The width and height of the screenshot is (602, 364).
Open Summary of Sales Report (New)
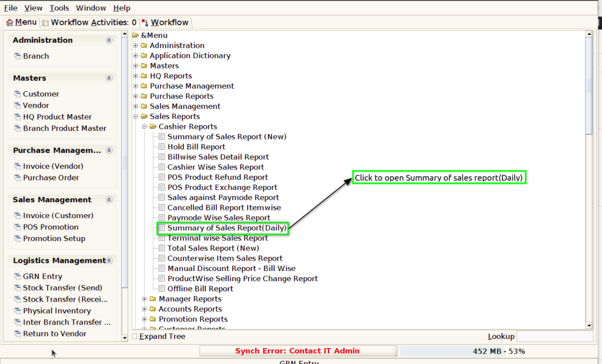227,136
